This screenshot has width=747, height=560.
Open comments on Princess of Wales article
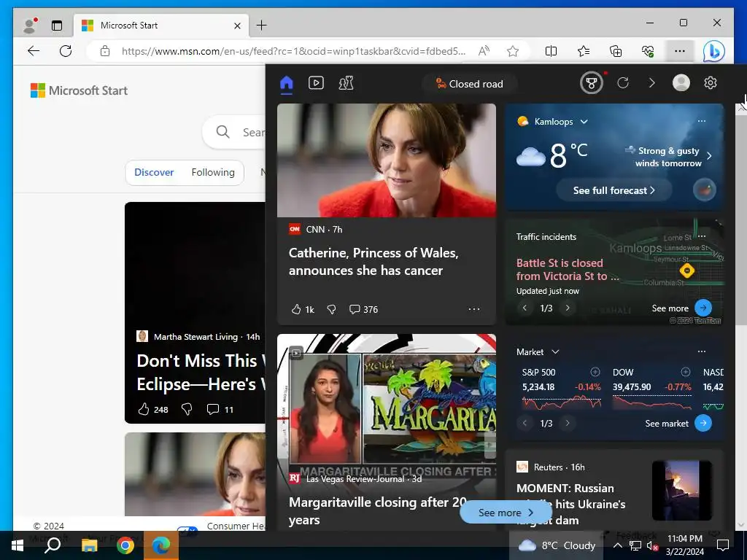[x=363, y=309]
